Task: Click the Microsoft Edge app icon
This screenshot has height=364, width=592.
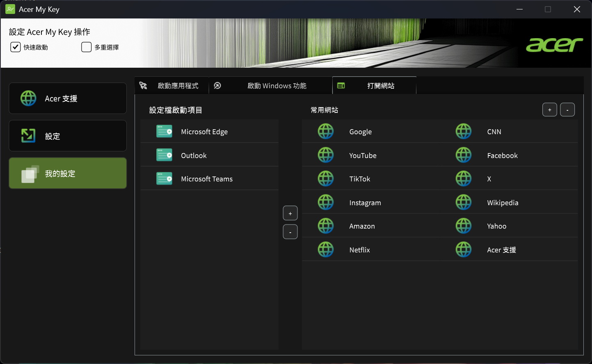Action: (164, 132)
